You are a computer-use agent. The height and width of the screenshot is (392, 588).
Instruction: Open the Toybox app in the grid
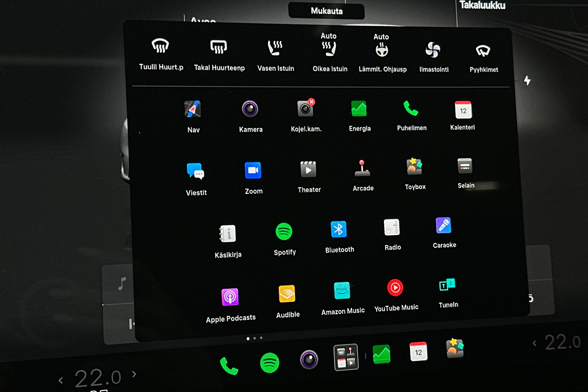coord(414,166)
